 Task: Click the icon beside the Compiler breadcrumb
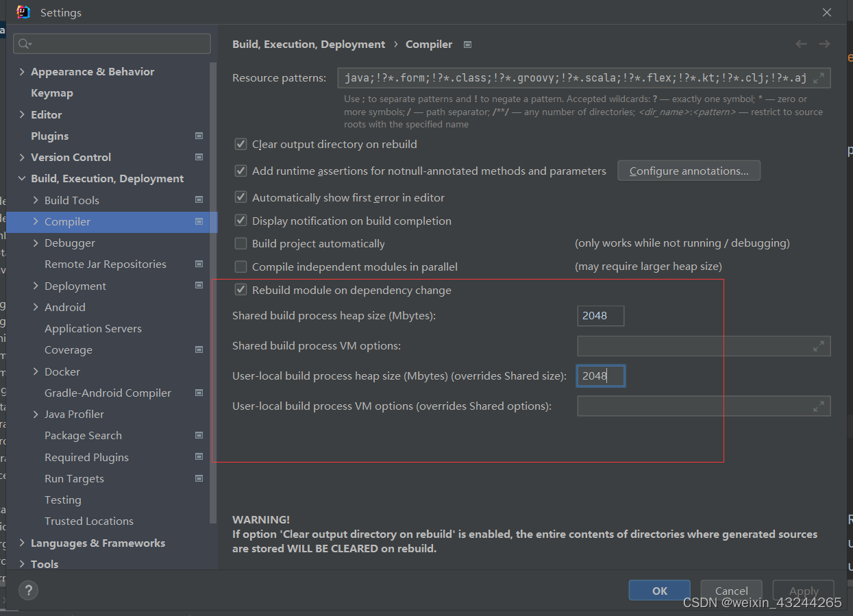click(467, 44)
